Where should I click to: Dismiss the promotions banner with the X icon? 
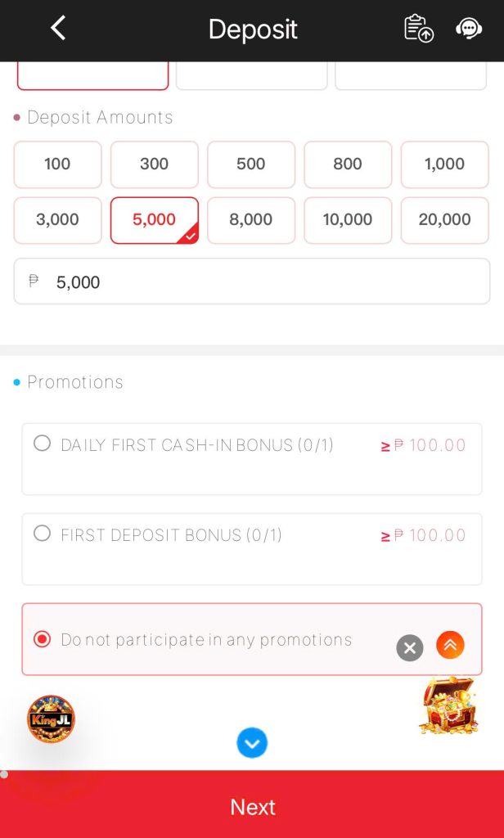(x=410, y=648)
